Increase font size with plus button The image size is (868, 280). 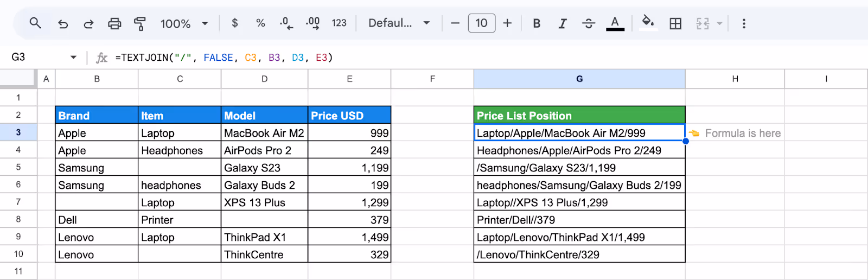tap(507, 23)
